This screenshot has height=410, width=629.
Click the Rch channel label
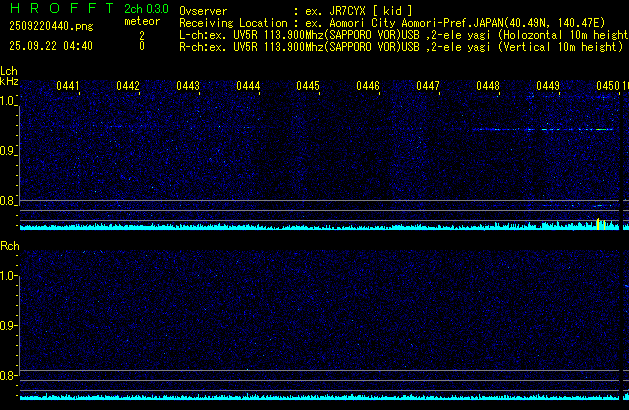coord(9,245)
